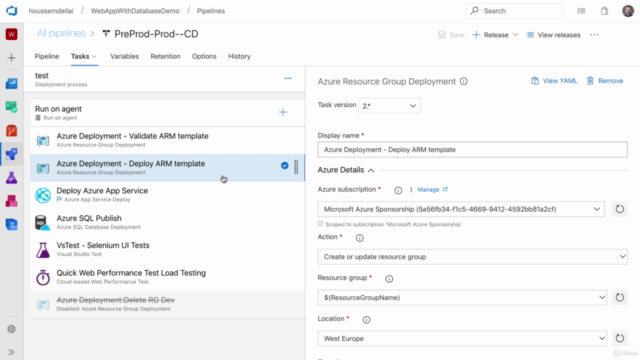This screenshot has width=640, height=360.
Task: Open the WebAppWithDatabaseDemo project tile icon
Action: pos(11,34)
